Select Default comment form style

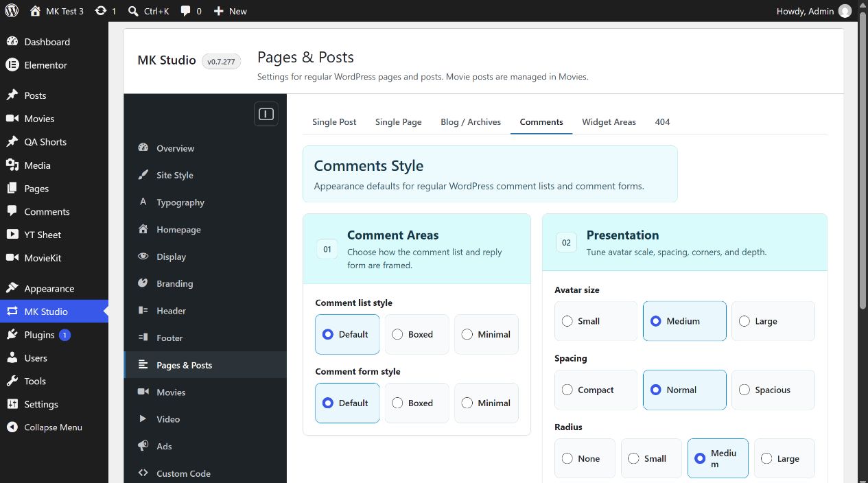click(x=347, y=403)
